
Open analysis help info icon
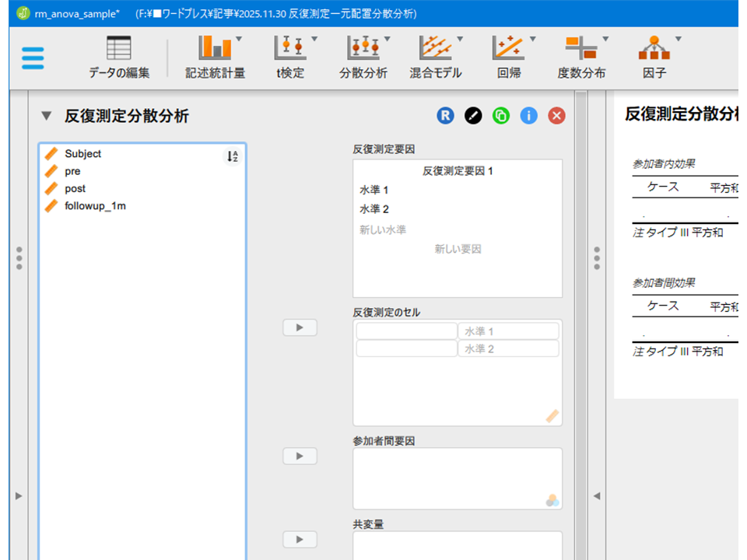click(529, 116)
